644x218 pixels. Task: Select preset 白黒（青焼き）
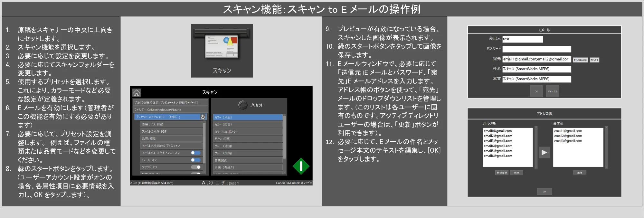click(x=248, y=167)
